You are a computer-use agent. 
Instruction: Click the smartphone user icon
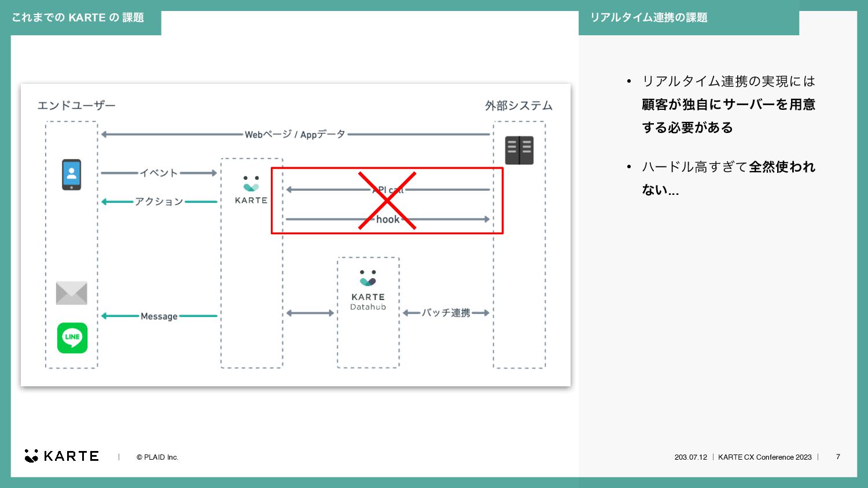72,175
